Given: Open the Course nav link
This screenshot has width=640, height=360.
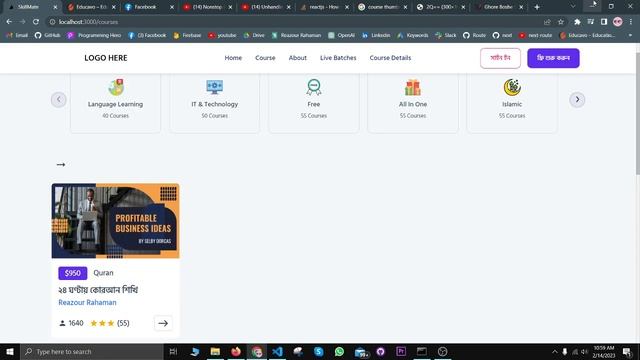Looking at the screenshot, I should coord(265,58).
